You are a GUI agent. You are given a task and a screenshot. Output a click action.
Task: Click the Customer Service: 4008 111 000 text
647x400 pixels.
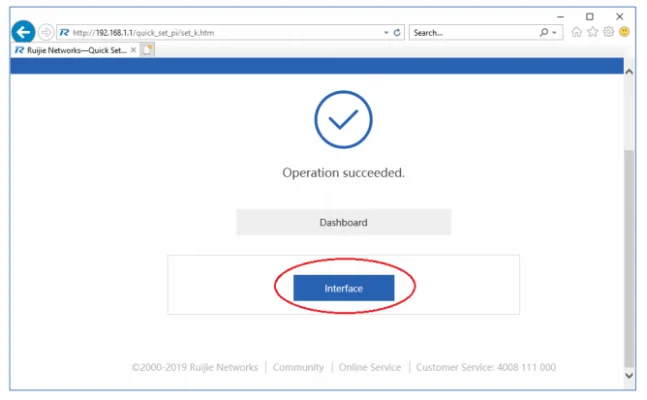point(486,367)
